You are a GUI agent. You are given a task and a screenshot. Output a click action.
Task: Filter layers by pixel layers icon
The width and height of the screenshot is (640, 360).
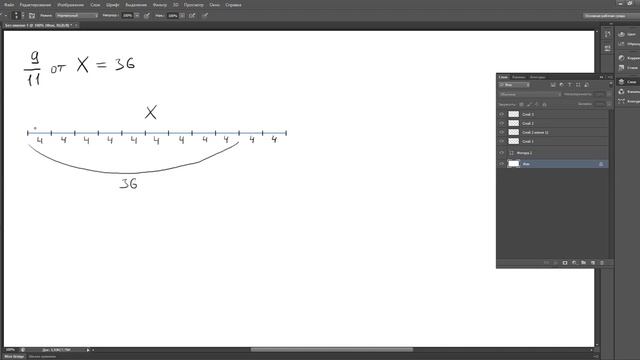point(553,85)
